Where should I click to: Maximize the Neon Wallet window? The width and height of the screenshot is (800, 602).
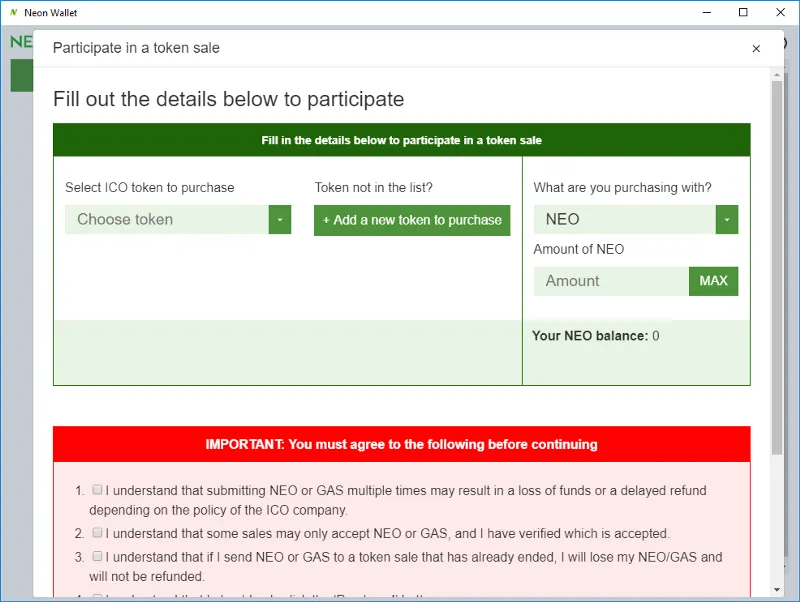(x=743, y=12)
